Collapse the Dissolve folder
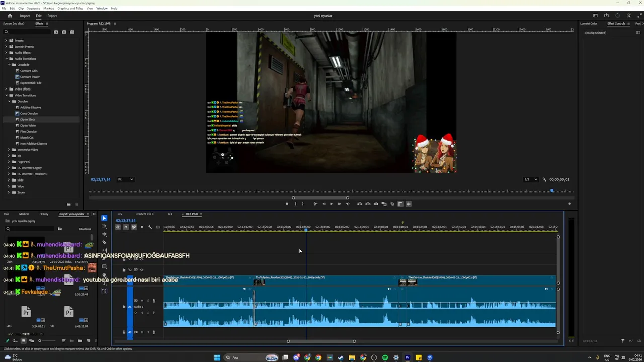The width and height of the screenshot is (644, 362). click(x=9, y=101)
